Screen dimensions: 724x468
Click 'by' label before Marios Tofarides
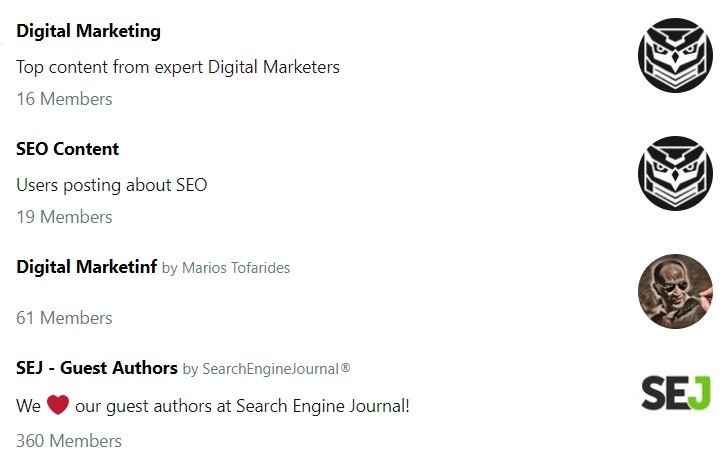[x=169, y=268]
